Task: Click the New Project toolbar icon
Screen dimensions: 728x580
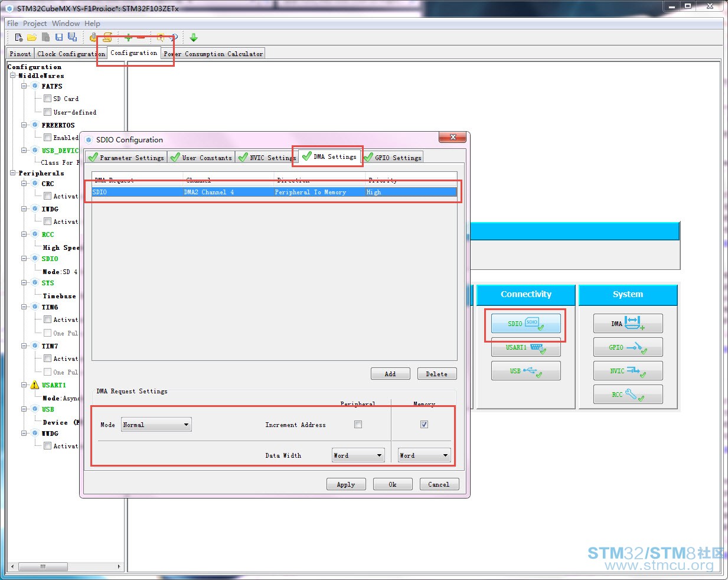Action: click(19, 38)
